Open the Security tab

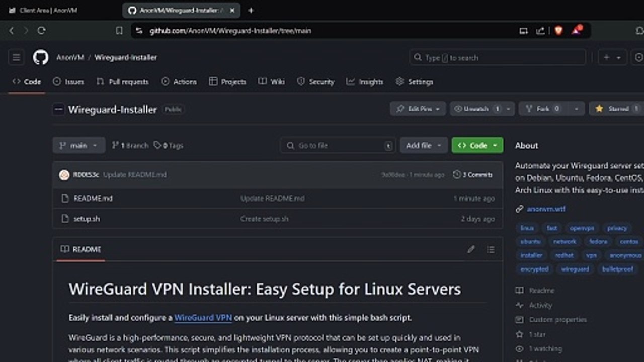pos(315,82)
